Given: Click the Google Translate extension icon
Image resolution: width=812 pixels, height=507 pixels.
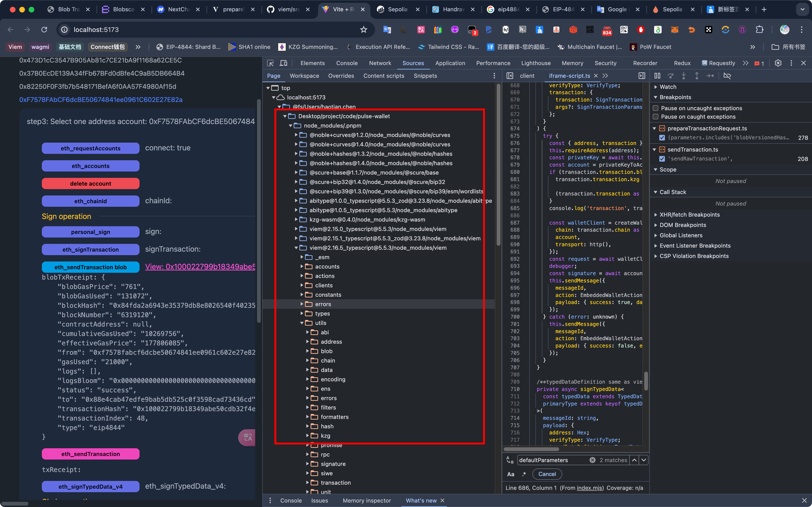Looking at the screenshot, I should [387, 30].
